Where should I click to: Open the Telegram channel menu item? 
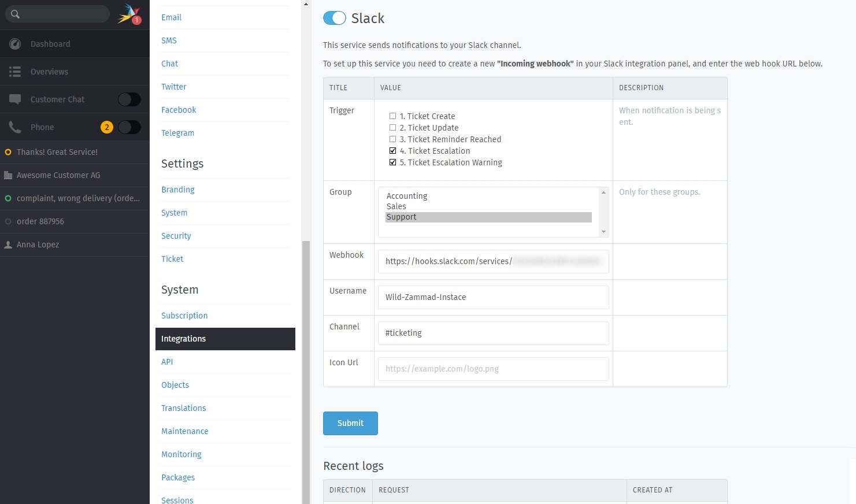coord(177,133)
